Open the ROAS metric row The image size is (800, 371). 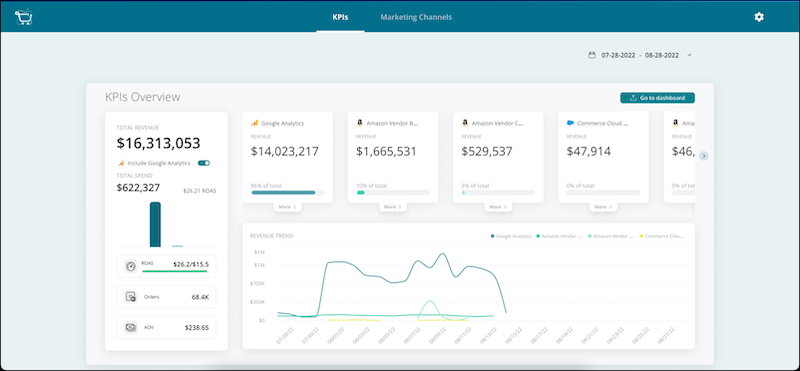(166, 266)
